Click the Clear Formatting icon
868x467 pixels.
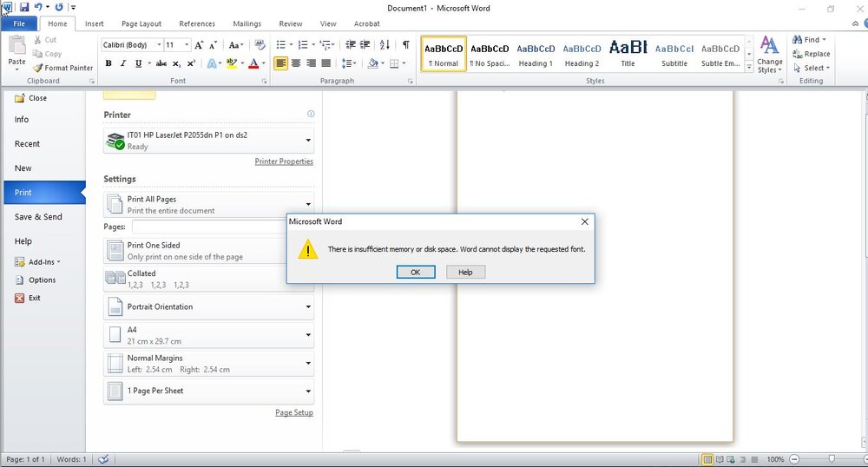(x=260, y=45)
